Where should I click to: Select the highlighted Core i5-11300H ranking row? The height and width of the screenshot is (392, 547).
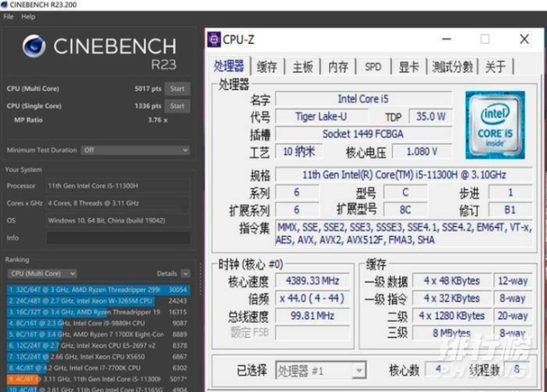coord(98,379)
